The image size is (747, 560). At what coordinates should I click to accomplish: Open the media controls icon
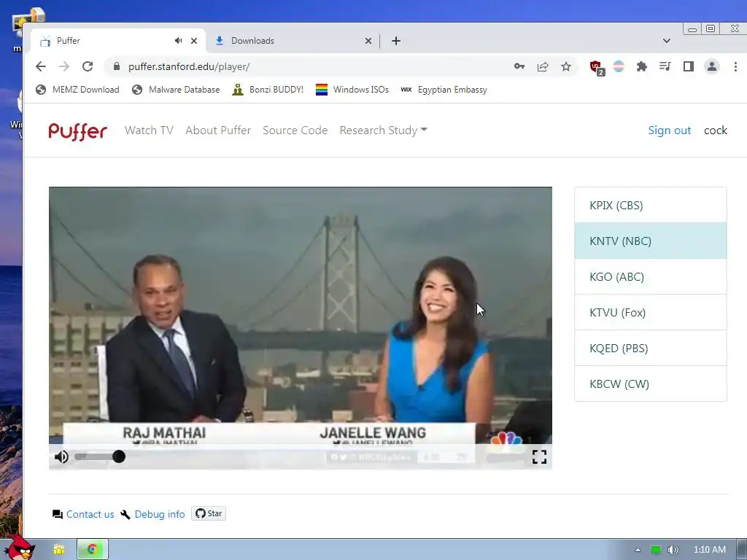pyautogui.click(x=665, y=66)
